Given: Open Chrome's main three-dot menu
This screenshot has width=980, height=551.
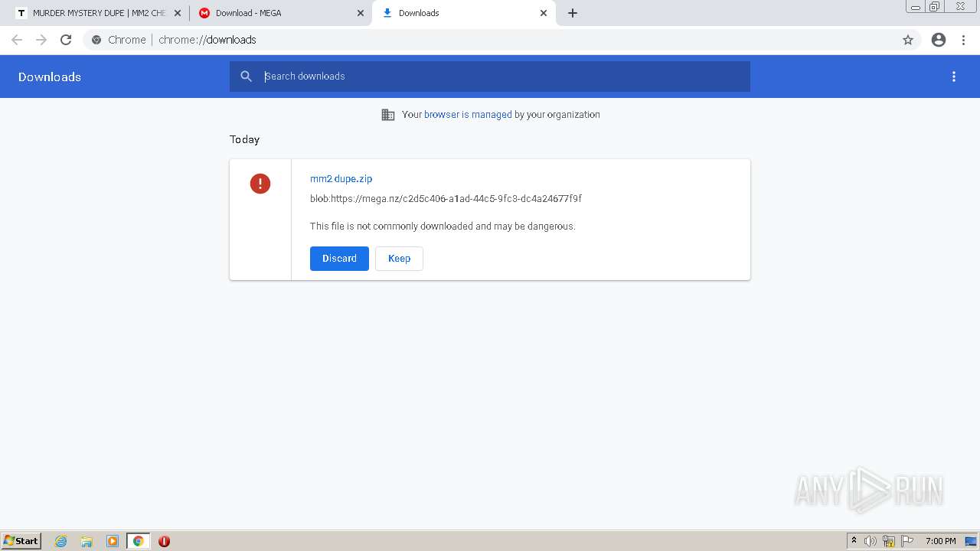Looking at the screenshot, I should (x=964, y=40).
